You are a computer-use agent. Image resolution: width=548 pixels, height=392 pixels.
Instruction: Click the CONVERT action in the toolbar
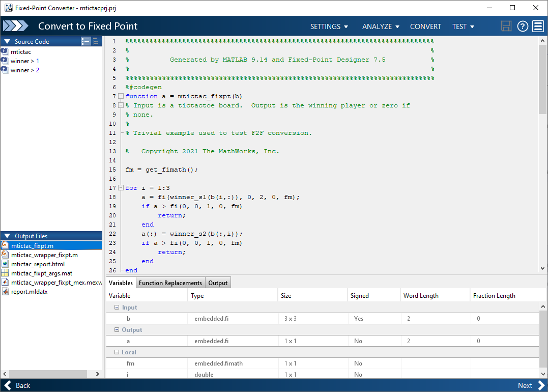(425, 26)
